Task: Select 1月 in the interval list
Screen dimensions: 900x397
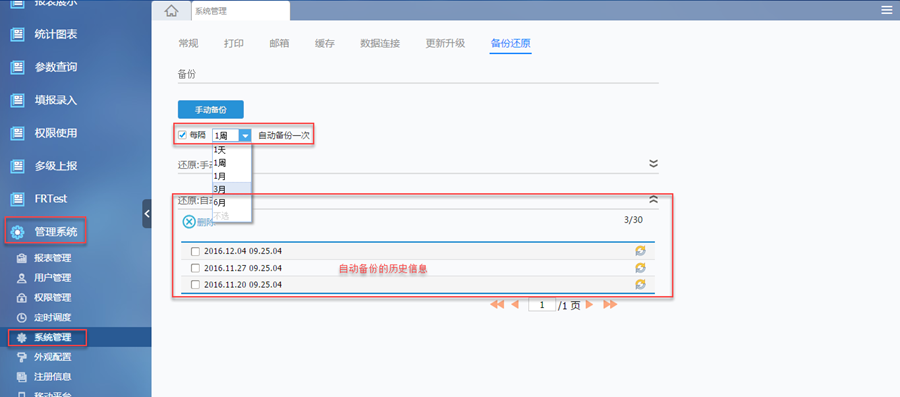Action: pos(232,176)
